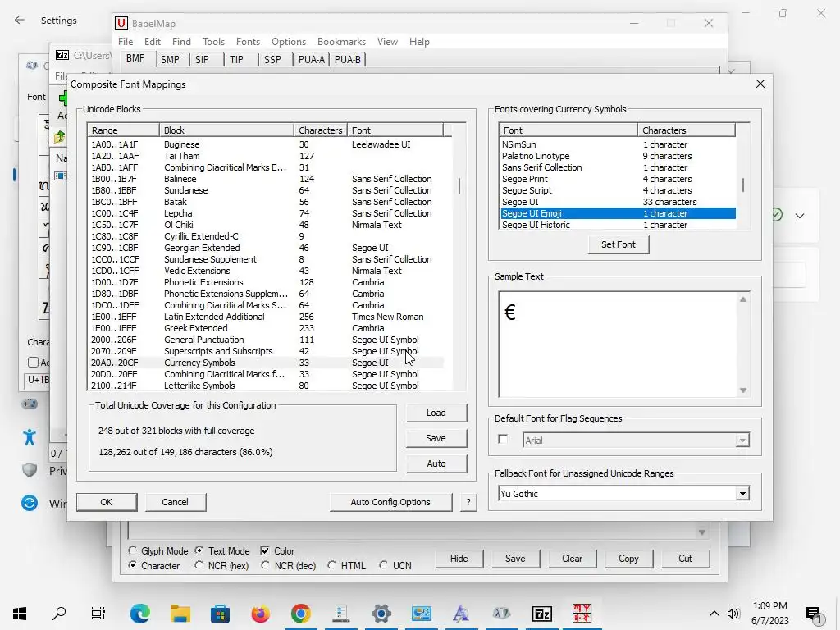The image size is (840, 630).
Task: Select the Balinese block row
Action: coord(266,179)
